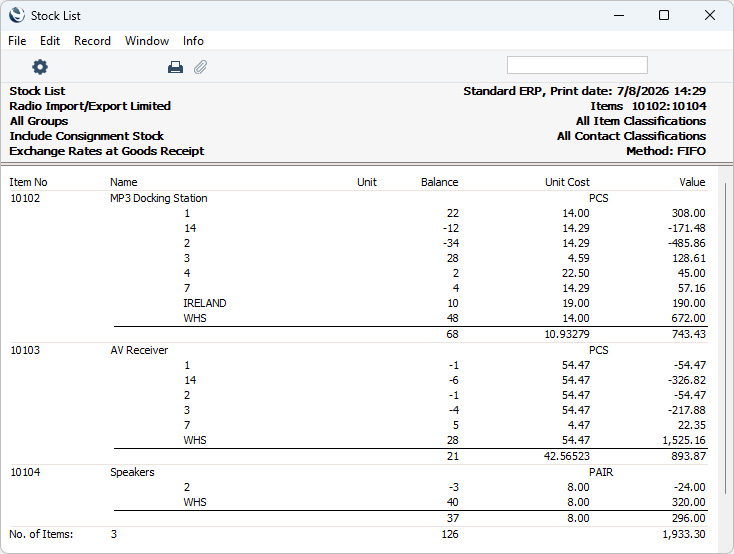Click the print date 7/8/2026 14:29 text
734x554 pixels.
coord(661,91)
